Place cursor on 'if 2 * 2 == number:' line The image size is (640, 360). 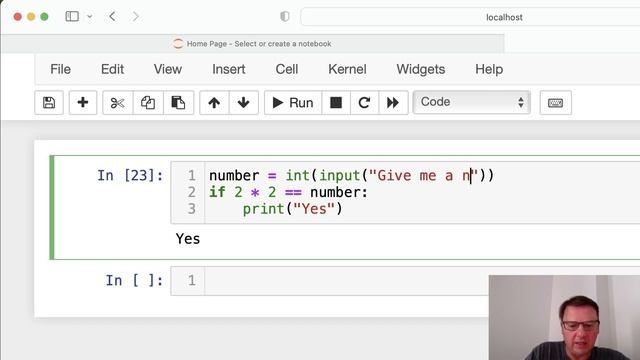288,192
